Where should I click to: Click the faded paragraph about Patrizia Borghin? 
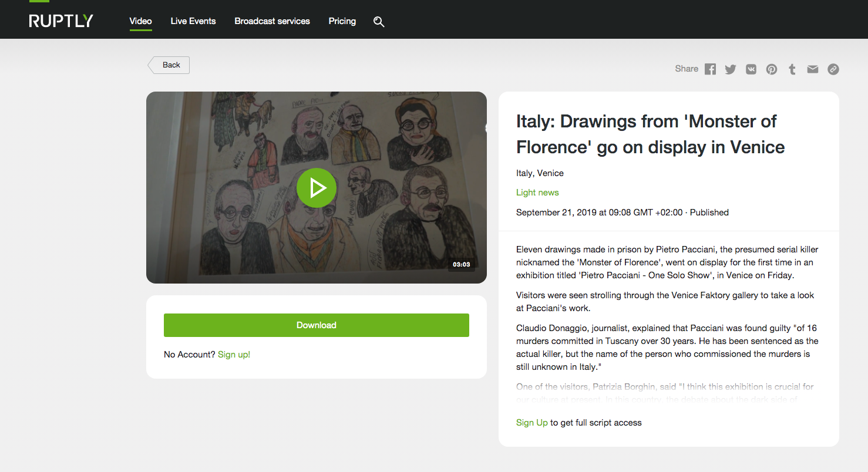coord(665,393)
